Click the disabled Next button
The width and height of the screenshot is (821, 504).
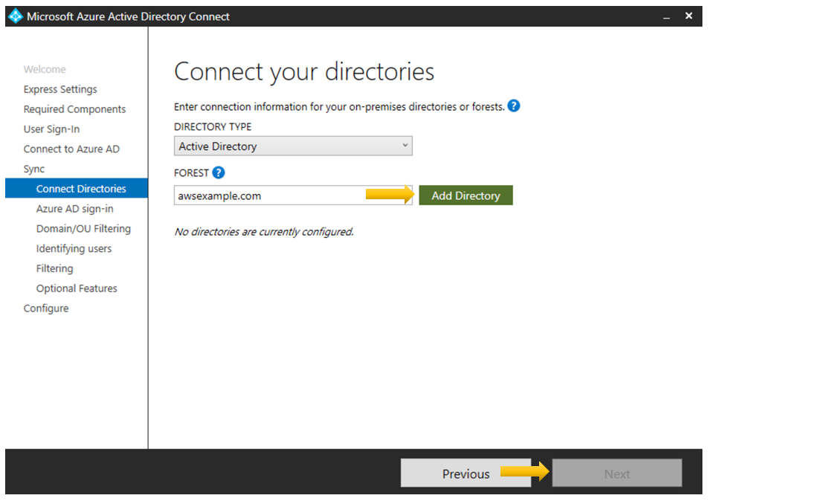pyautogui.click(x=616, y=473)
